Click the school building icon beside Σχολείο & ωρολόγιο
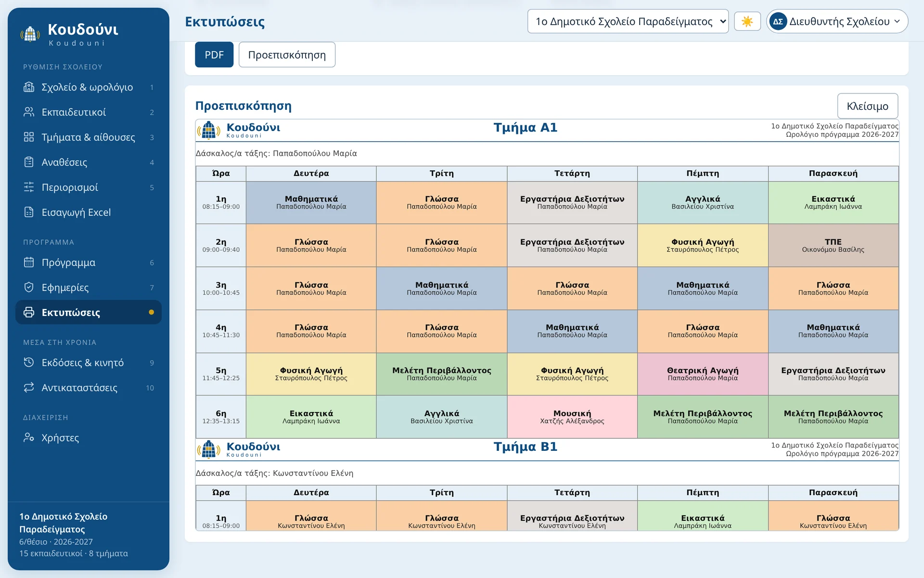The image size is (924, 578). (29, 87)
